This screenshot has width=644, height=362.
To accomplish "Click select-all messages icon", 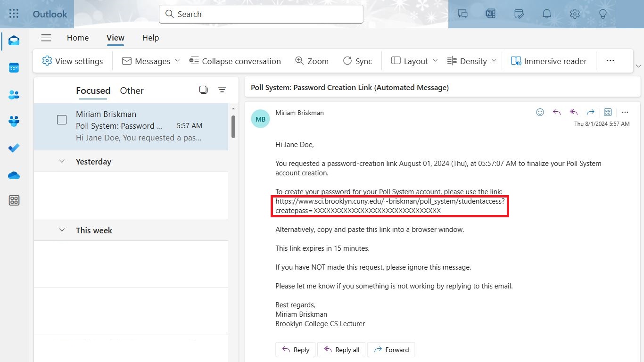I will point(203,90).
